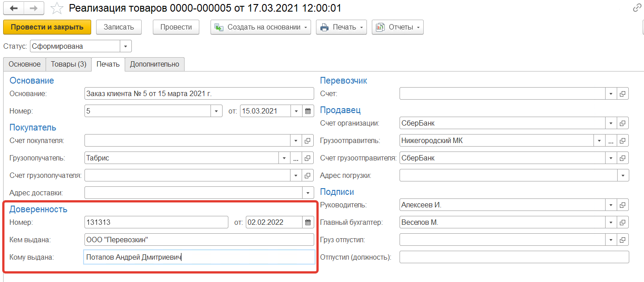Open the Дополнительно tab
The height and width of the screenshot is (282, 644).
point(155,64)
